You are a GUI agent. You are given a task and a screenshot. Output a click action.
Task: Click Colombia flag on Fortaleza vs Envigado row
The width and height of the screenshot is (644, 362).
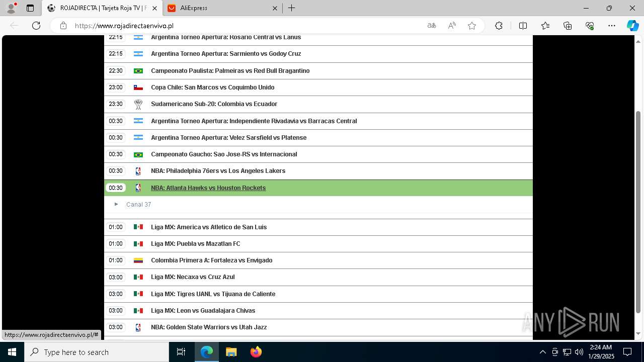coord(138,260)
